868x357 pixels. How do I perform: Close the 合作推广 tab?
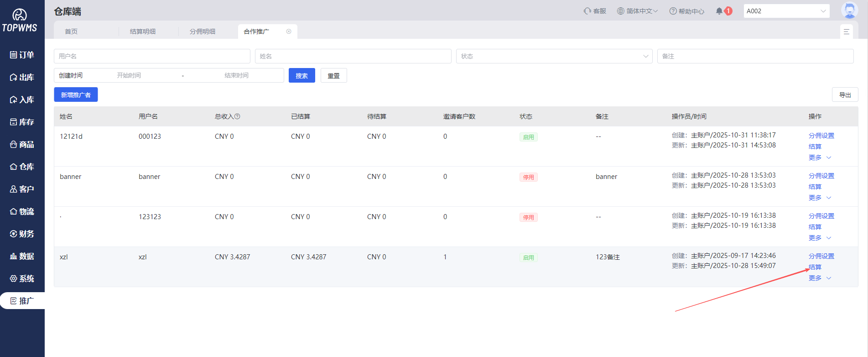[289, 31]
